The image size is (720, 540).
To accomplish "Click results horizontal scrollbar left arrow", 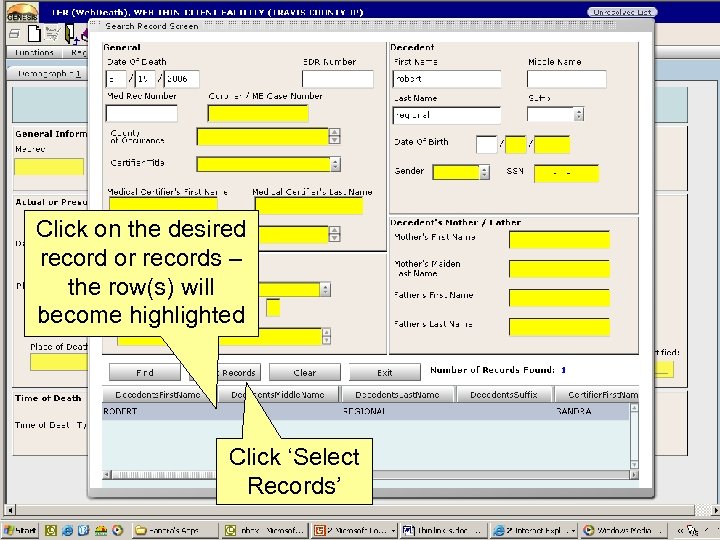I will pos(107,474).
